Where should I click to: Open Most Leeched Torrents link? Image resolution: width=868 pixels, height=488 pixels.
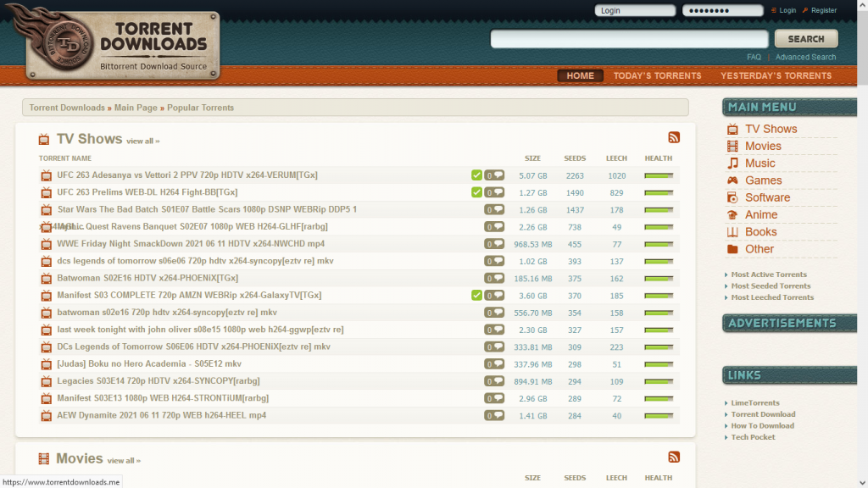coord(772,297)
